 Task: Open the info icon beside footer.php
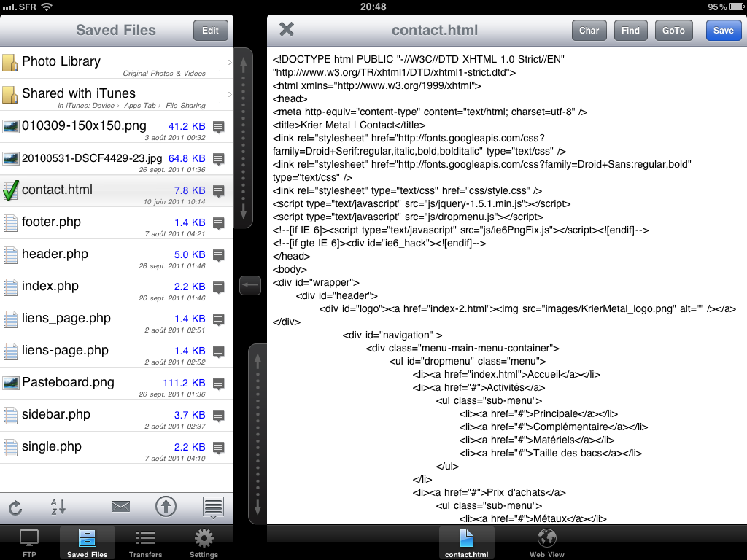coord(218,223)
